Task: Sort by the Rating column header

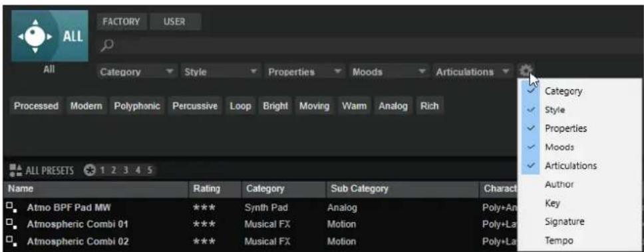Action: [215, 189]
